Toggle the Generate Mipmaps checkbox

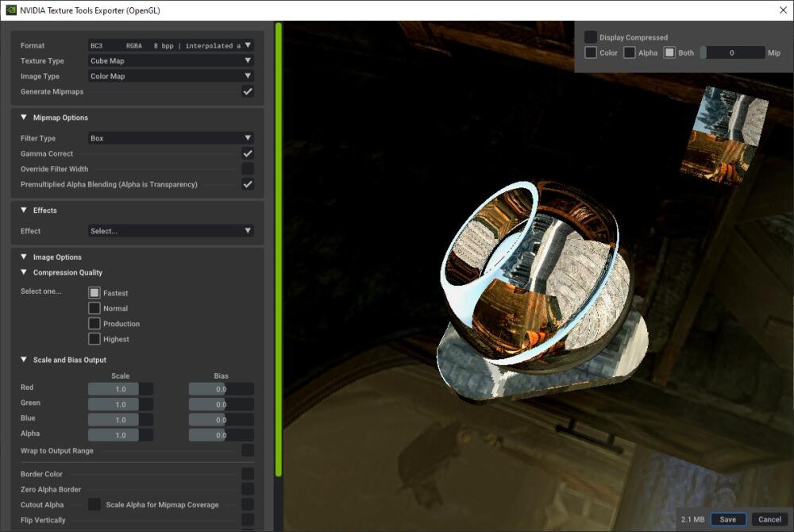pos(248,91)
